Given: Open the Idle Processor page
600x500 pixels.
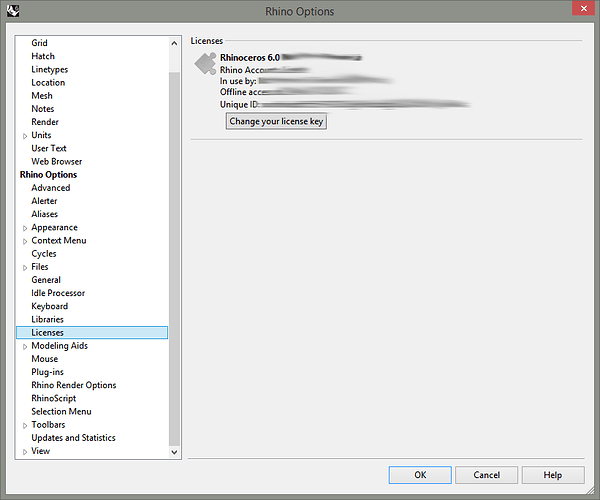Looking at the screenshot, I should coord(58,293).
